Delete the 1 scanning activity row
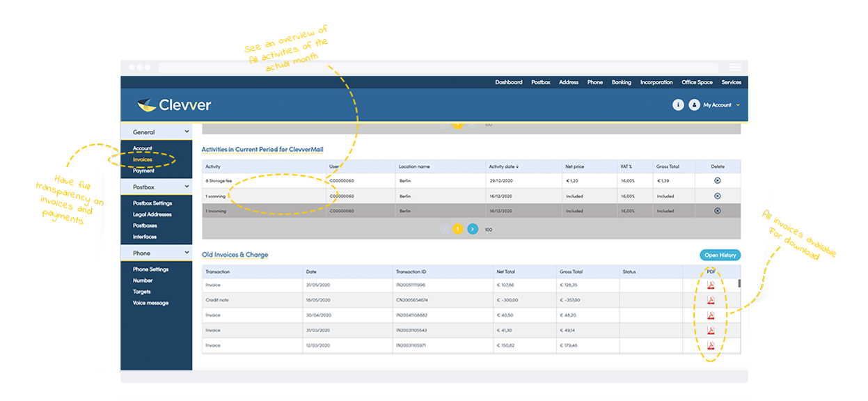This screenshot has height=401, width=868. (717, 196)
